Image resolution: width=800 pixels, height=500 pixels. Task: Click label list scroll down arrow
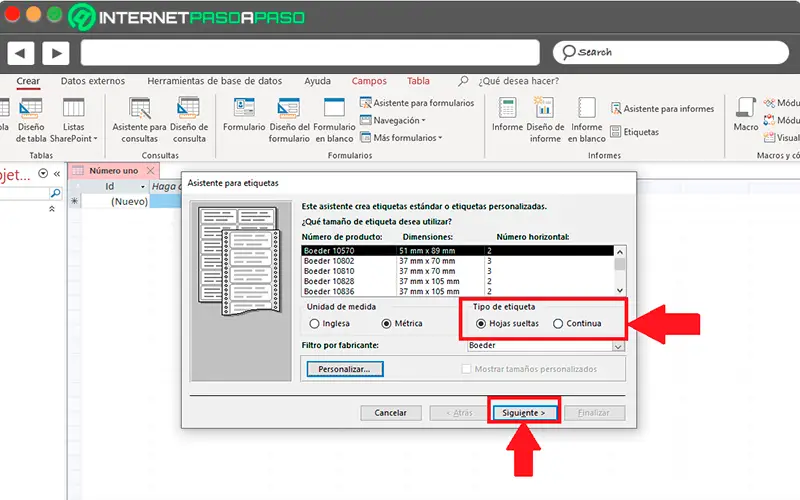point(620,291)
